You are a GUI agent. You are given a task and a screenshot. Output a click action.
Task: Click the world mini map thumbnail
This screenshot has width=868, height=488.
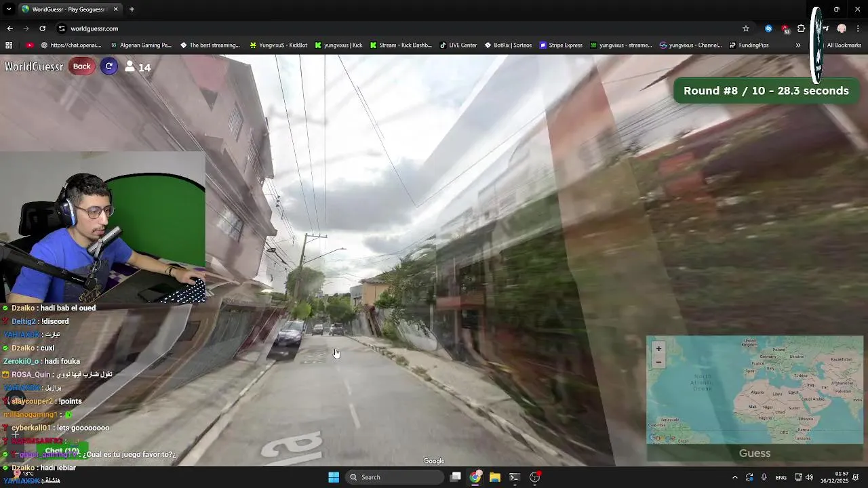pyautogui.click(x=755, y=390)
